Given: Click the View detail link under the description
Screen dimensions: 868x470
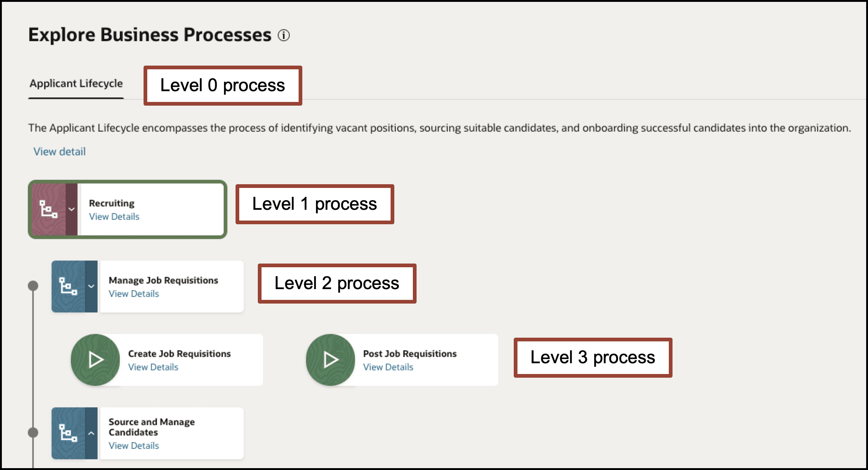Looking at the screenshot, I should [59, 151].
